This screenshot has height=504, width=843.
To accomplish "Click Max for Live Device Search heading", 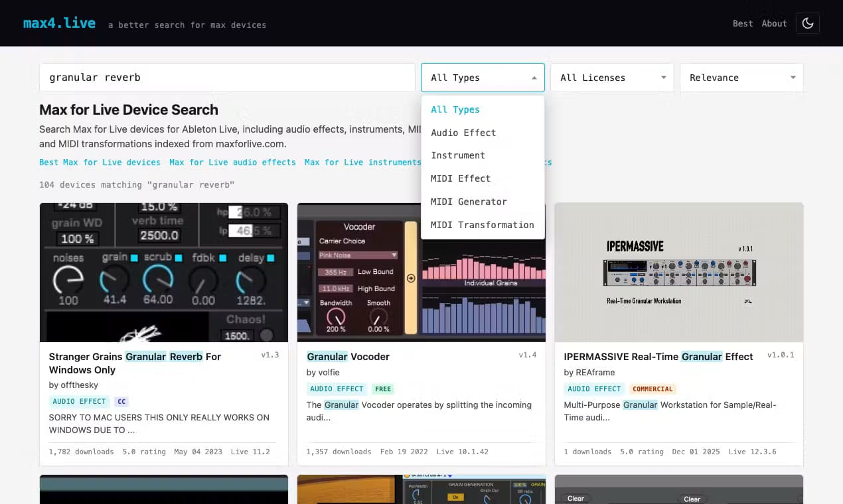I will pos(129,110).
